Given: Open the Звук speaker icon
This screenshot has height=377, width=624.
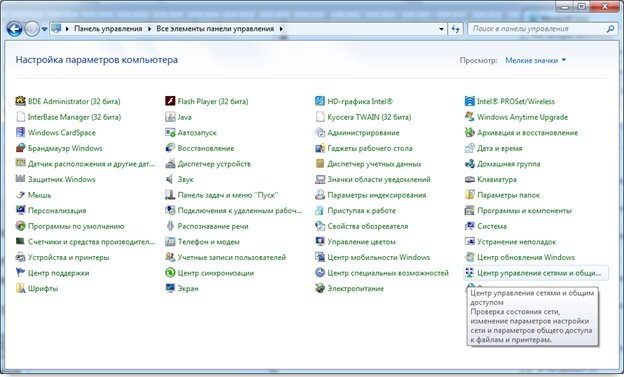Looking at the screenshot, I should pyautogui.click(x=170, y=179).
